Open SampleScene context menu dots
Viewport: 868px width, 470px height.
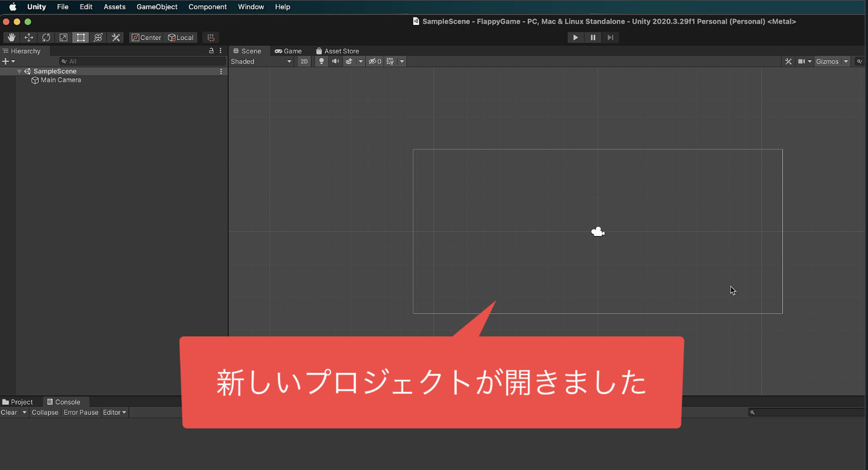(221, 72)
